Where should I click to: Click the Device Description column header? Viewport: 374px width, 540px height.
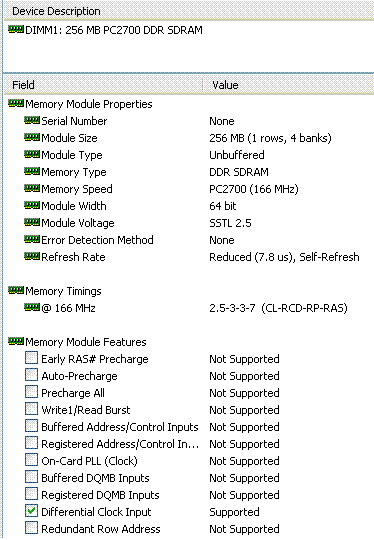coord(189,11)
